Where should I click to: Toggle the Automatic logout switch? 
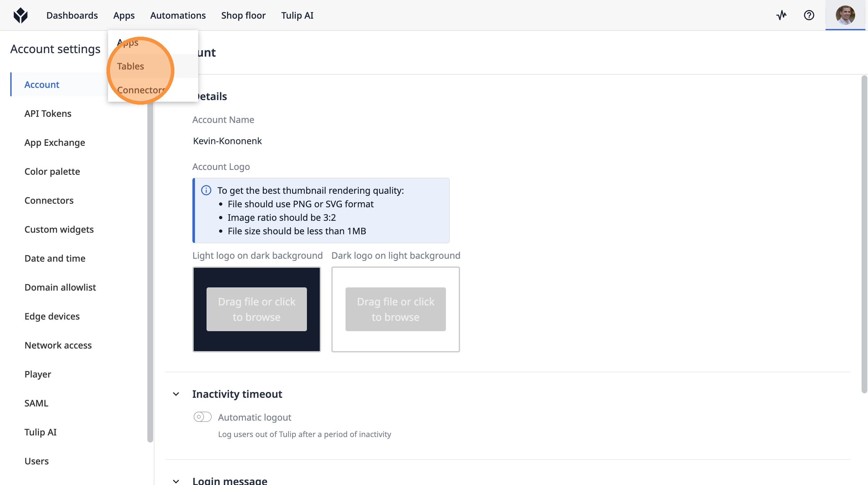click(202, 417)
